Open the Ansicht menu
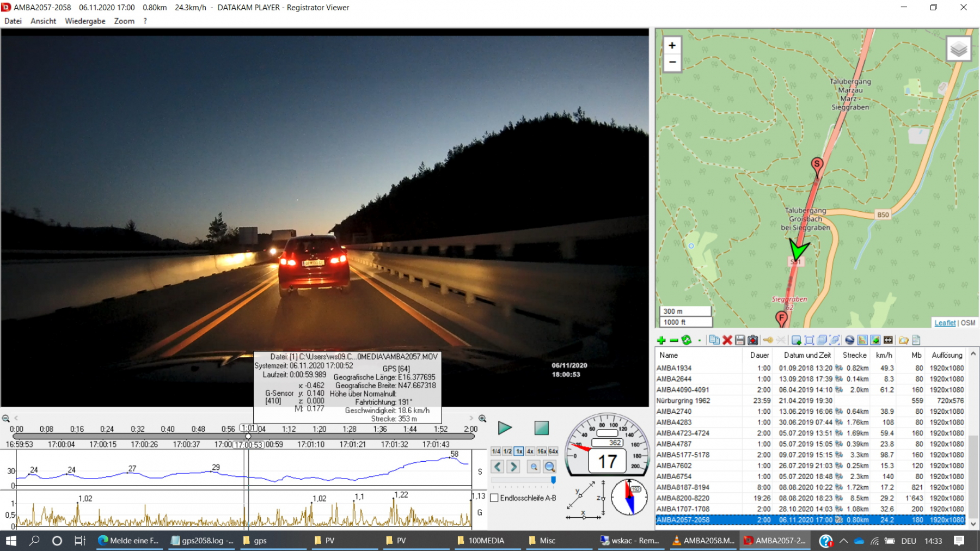Screen dimensions: 980x551 point(44,21)
